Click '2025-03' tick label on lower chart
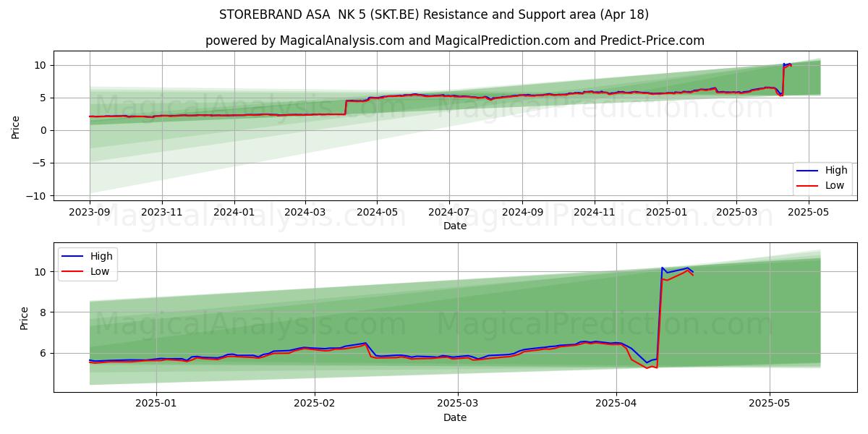The width and height of the screenshot is (868, 434). 459,405
